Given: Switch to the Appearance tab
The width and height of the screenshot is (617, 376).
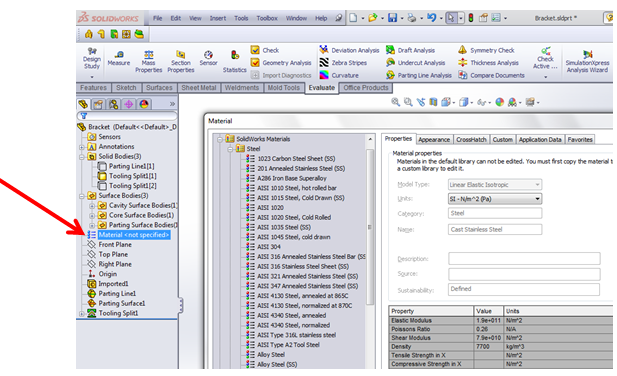Looking at the screenshot, I should (x=434, y=140).
